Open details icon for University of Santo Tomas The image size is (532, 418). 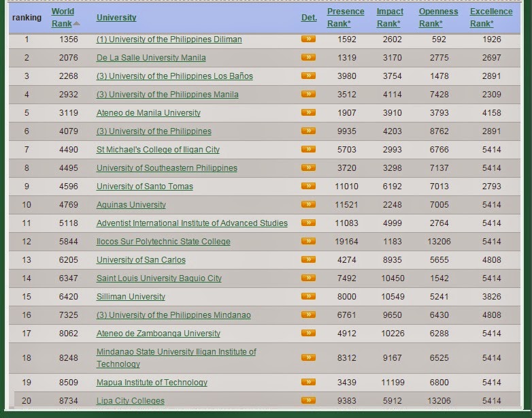point(308,186)
